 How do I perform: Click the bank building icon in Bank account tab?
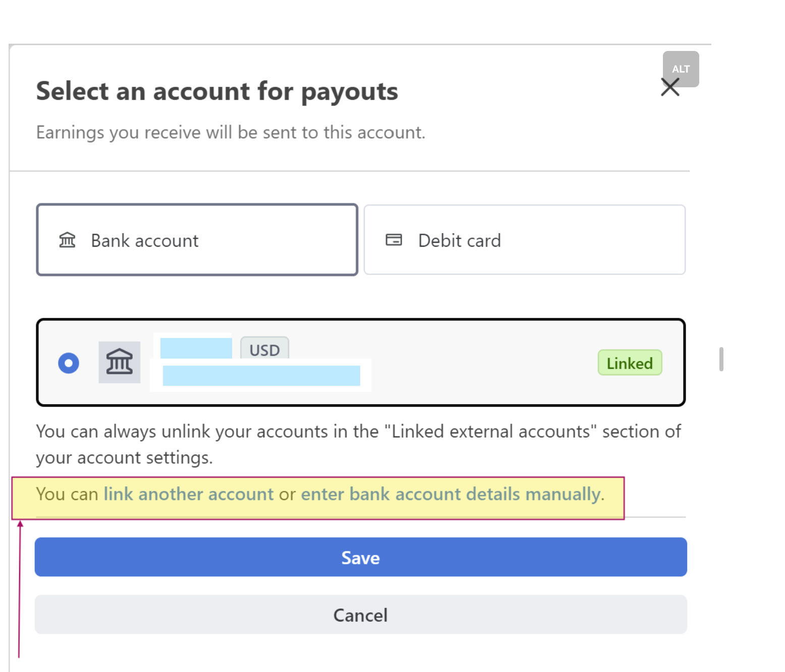[x=67, y=240]
